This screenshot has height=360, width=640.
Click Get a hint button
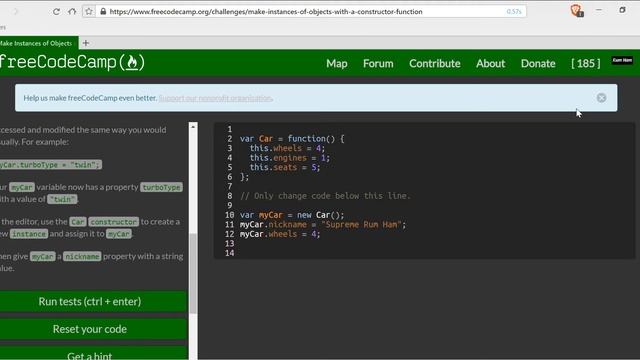[92, 354]
